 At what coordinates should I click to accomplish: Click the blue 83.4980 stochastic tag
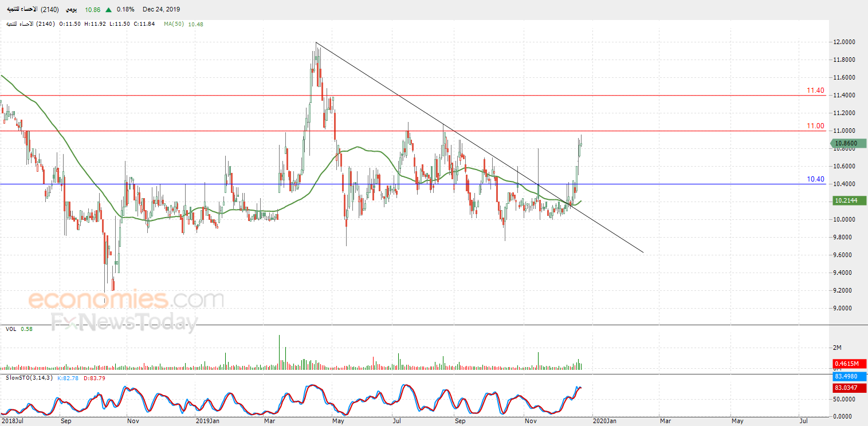849,377
